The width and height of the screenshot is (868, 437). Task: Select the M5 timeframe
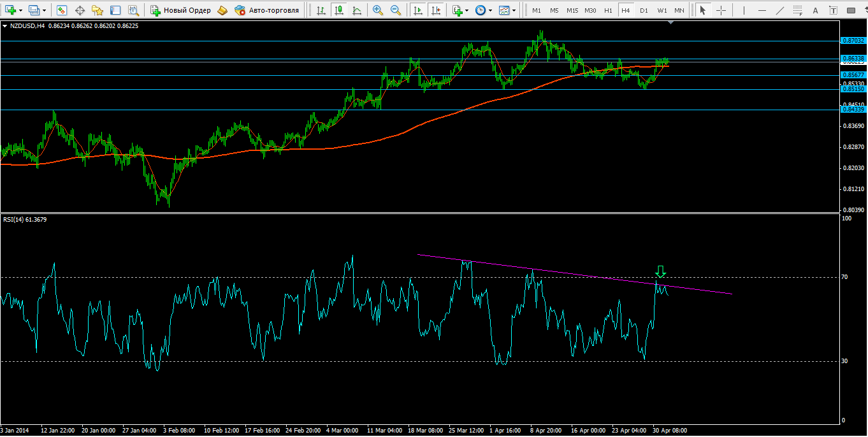click(554, 10)
